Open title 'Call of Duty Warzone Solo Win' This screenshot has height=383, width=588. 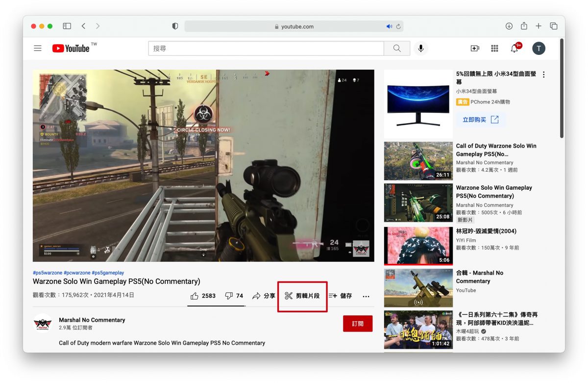click(x=496, y=150)
